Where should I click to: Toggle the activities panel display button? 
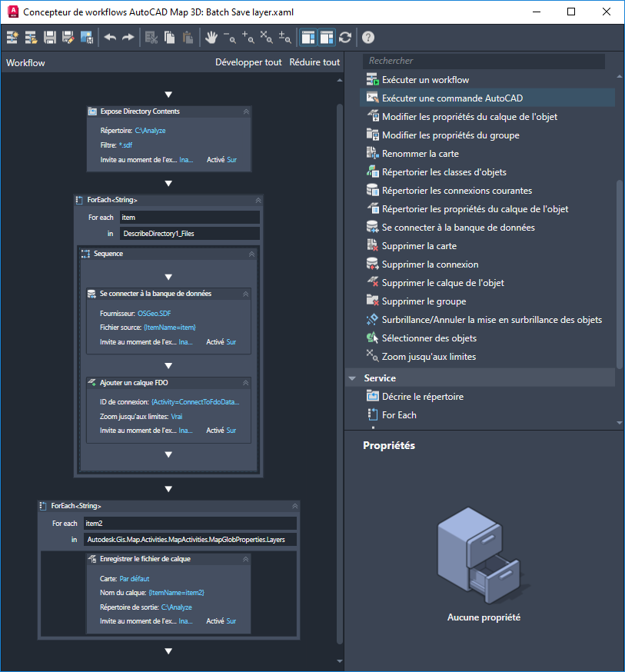[308, 38]
